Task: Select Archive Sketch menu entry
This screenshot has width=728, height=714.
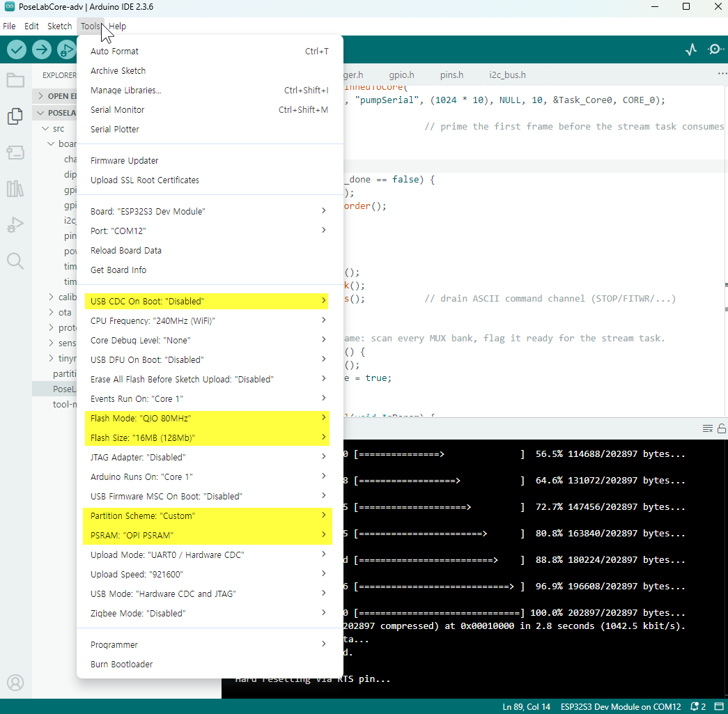Action: click(x=210, y=70)
